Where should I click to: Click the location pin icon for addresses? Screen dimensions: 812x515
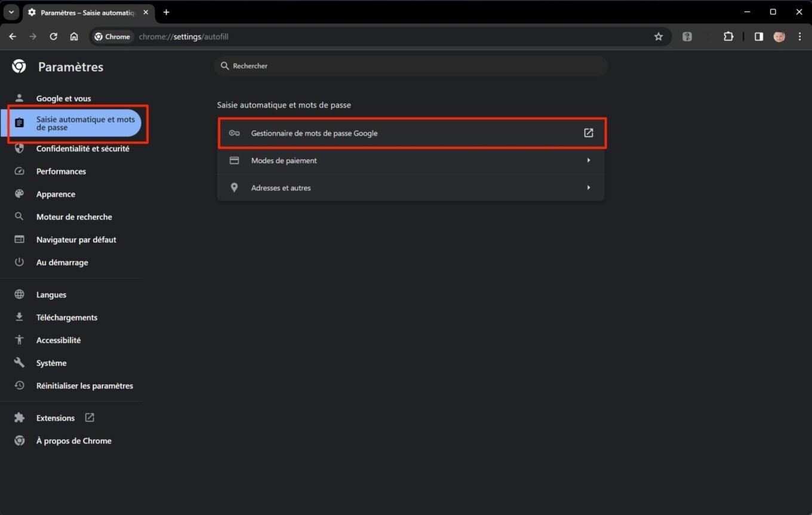(x=235, y=187)
